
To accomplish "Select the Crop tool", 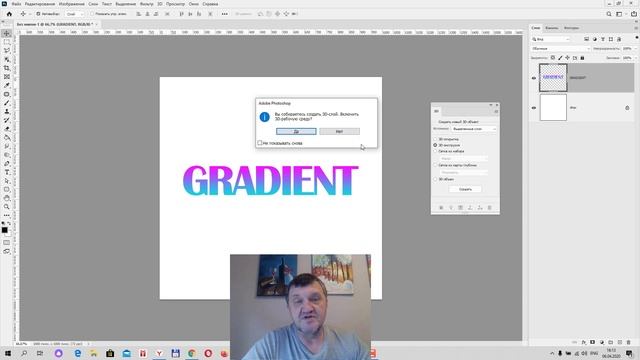I will coord(7,68).
